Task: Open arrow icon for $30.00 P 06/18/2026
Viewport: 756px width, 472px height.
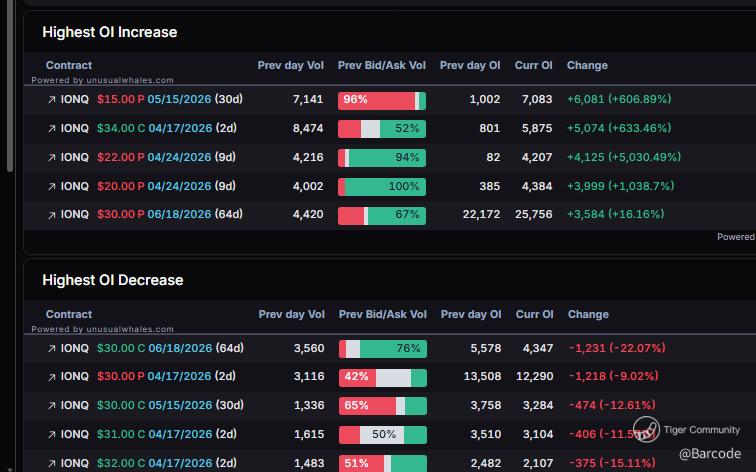Action: (51, 214)
